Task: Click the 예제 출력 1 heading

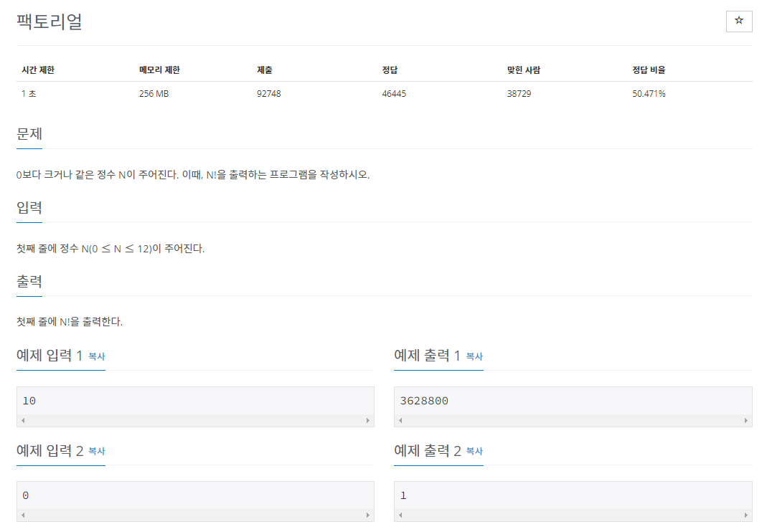Action: [427, 356]
